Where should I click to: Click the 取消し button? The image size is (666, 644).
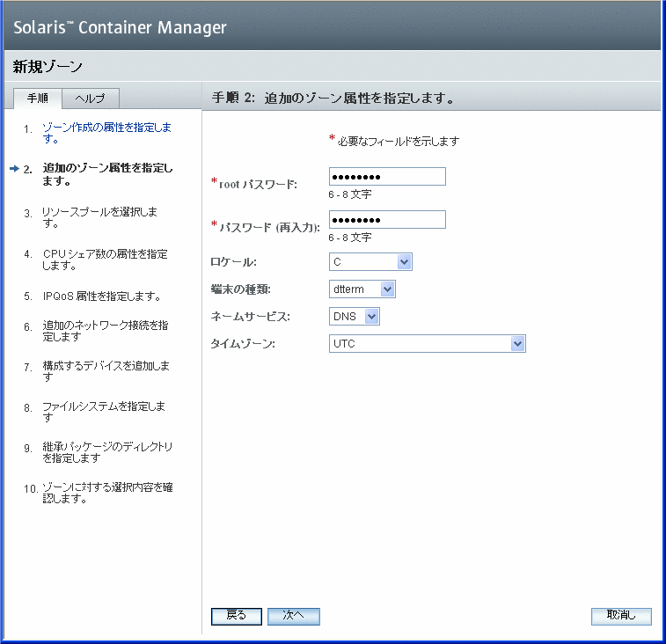[621, 617]
